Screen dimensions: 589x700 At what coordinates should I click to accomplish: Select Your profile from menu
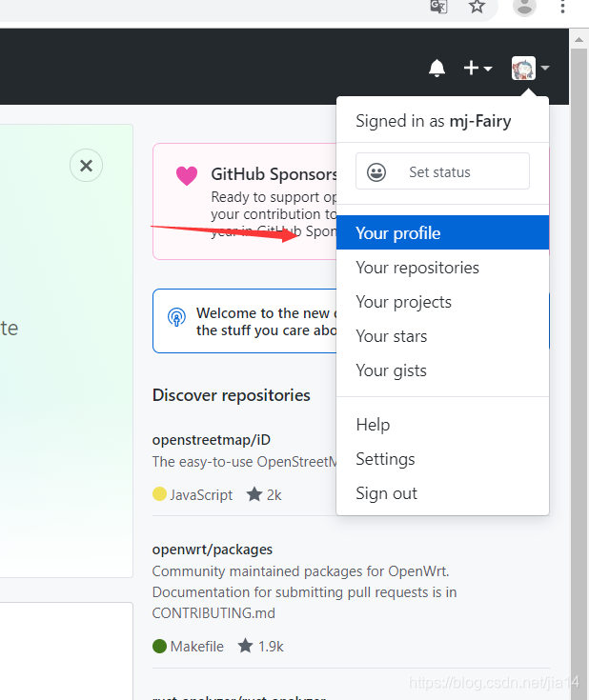[x=442, y=232]
